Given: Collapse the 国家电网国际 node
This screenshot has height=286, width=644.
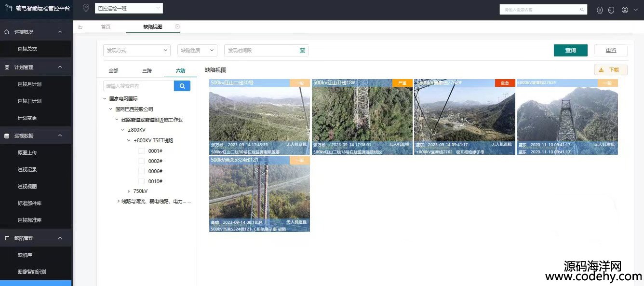Looking at the screenshot, I should [105, 99].
